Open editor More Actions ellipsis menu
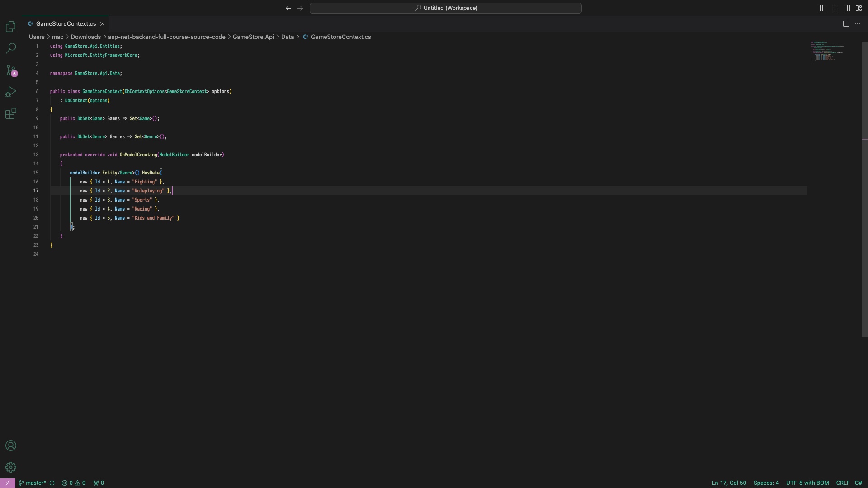 coord(858,24)
